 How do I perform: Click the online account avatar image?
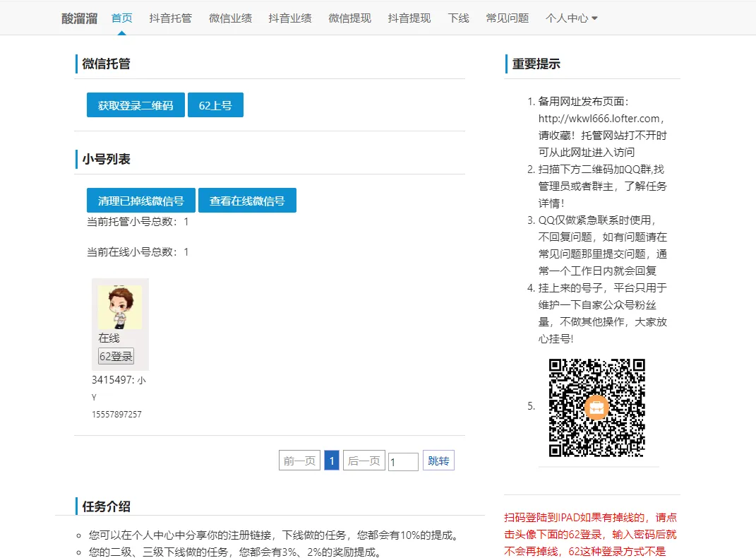120,307
